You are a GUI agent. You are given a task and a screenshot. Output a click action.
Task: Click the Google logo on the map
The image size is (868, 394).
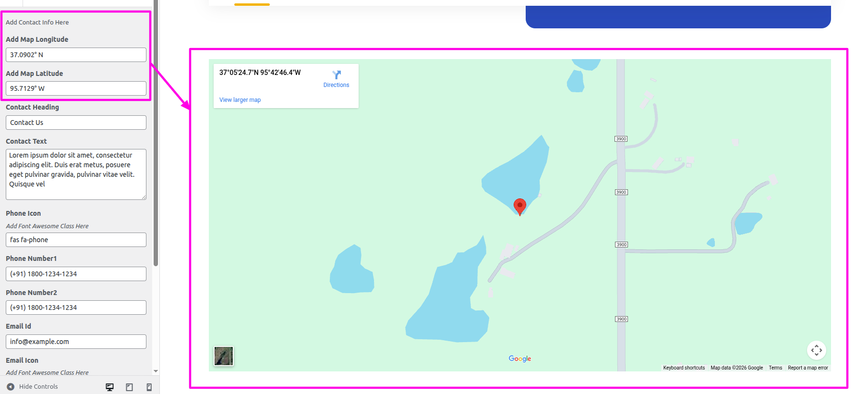[519, 358]
